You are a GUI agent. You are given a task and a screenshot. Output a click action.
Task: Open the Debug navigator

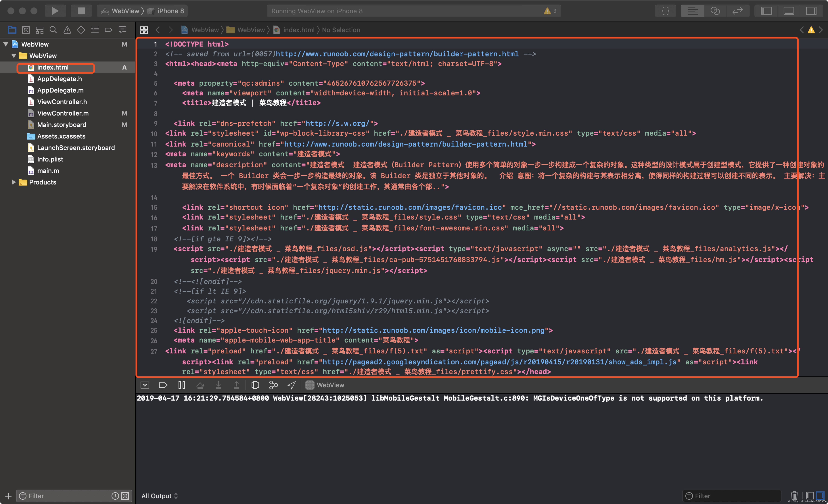click(x=95, y=30)
